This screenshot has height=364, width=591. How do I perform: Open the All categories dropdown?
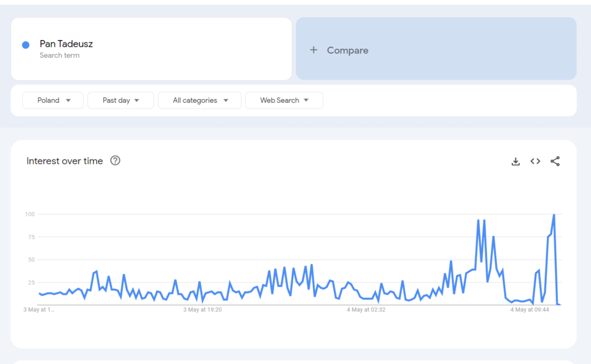click(199, 100)
